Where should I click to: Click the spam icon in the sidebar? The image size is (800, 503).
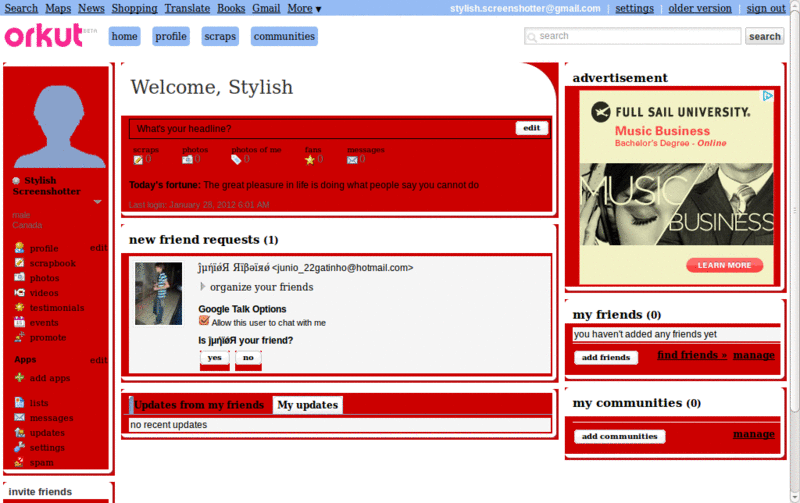(19, 462)
